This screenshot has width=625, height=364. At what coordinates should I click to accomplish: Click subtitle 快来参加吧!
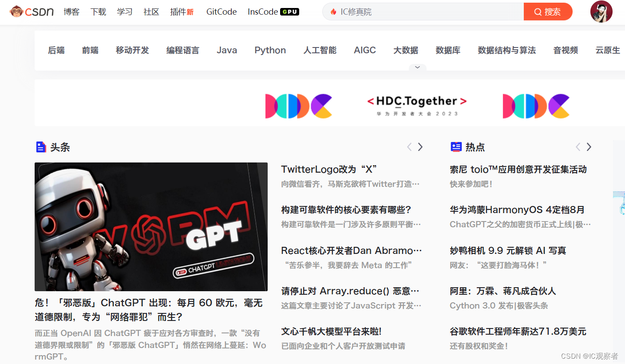point(471,184)
